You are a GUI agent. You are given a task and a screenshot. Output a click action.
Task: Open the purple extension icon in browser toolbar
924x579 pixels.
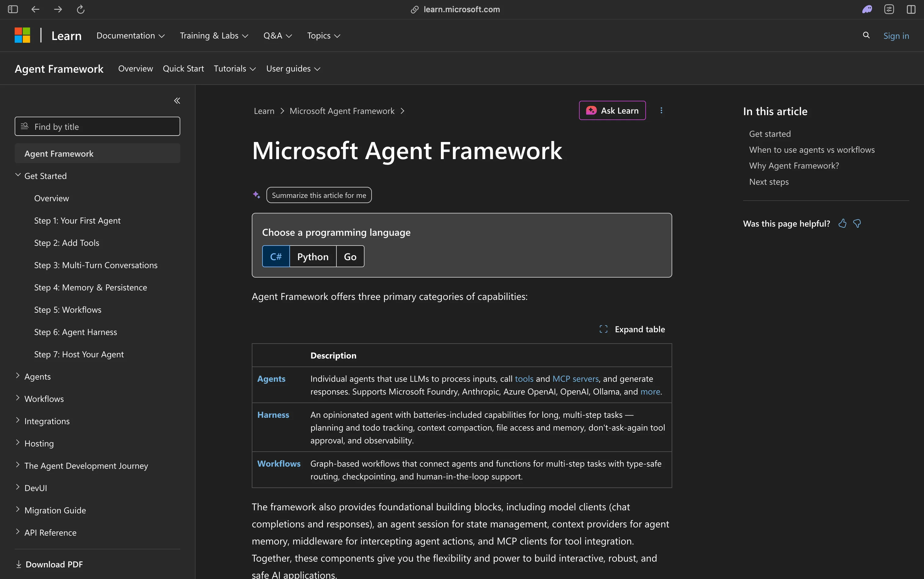[x=867, y=9]
